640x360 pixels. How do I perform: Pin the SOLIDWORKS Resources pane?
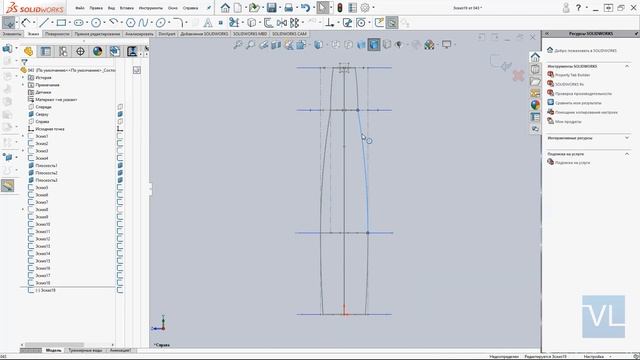(x=636, y=33)
